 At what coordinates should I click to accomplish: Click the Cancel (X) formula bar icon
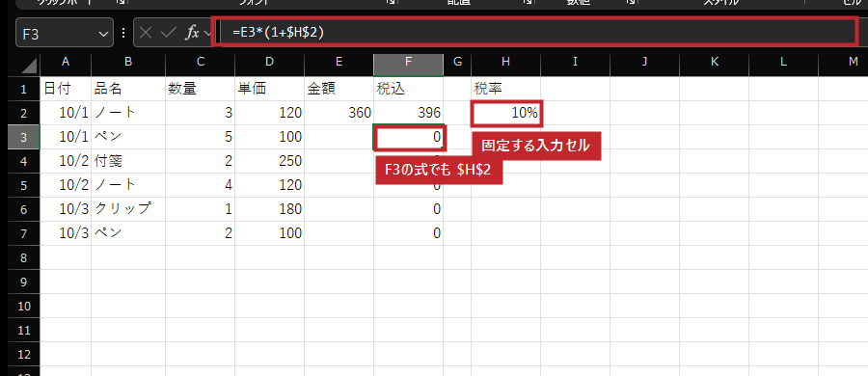pos(146,33)
